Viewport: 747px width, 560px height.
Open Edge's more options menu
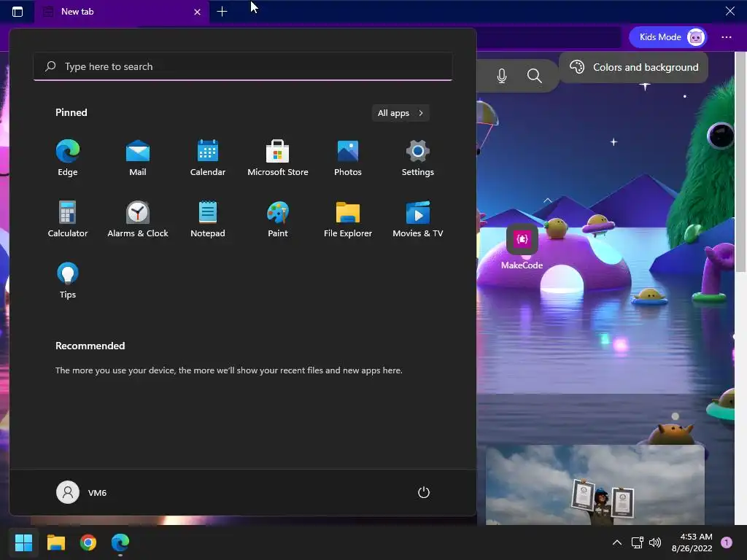[x=727, y=37]
